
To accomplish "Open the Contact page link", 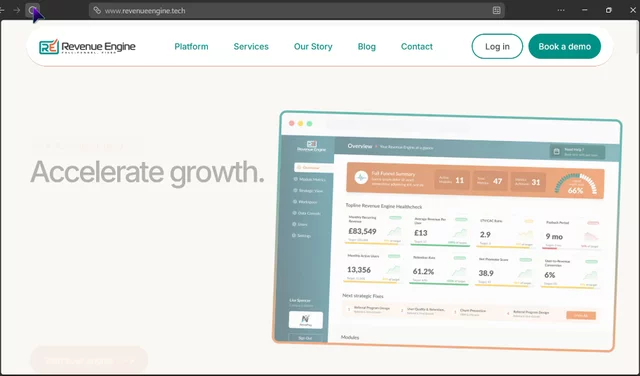I will pos(417,47).
